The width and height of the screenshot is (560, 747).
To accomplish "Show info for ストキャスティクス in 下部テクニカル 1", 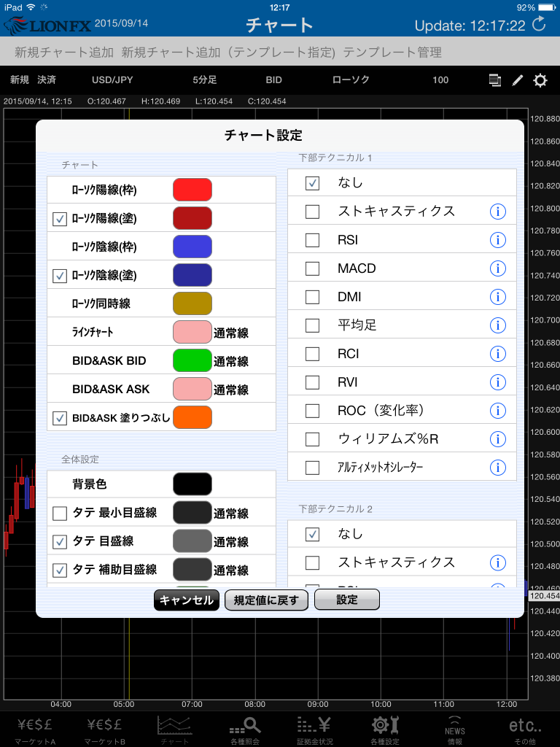I will click(497, 211).
